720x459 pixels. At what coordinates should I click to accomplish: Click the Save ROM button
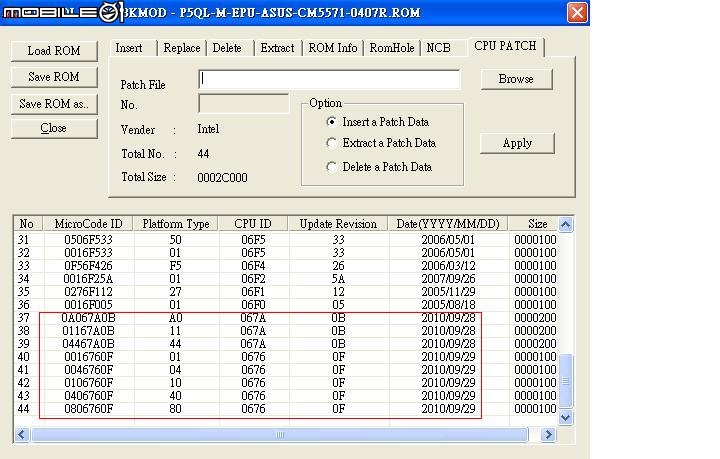54,77
